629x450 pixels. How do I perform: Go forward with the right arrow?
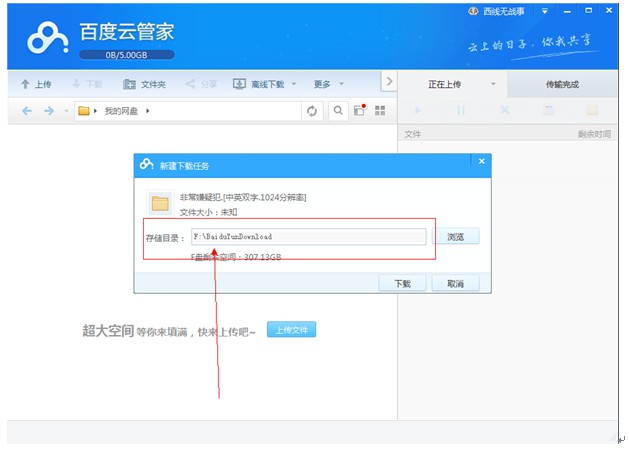pyautogui.click(x=49, y=111)
